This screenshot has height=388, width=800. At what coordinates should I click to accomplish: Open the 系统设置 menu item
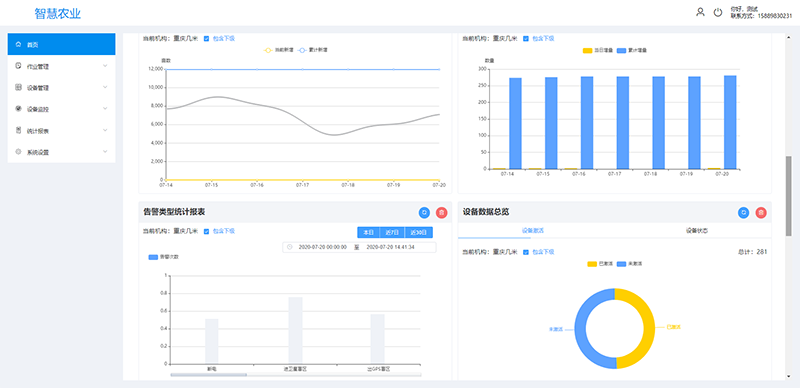61,152
